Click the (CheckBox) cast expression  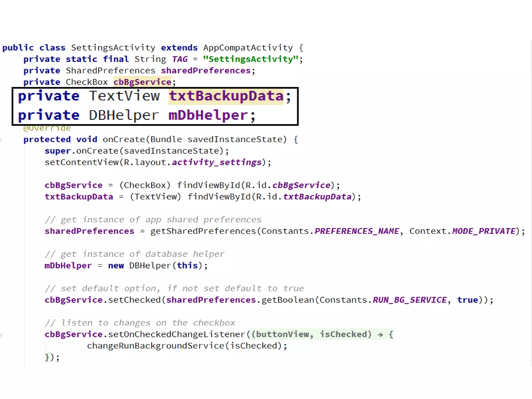(145, 185)
